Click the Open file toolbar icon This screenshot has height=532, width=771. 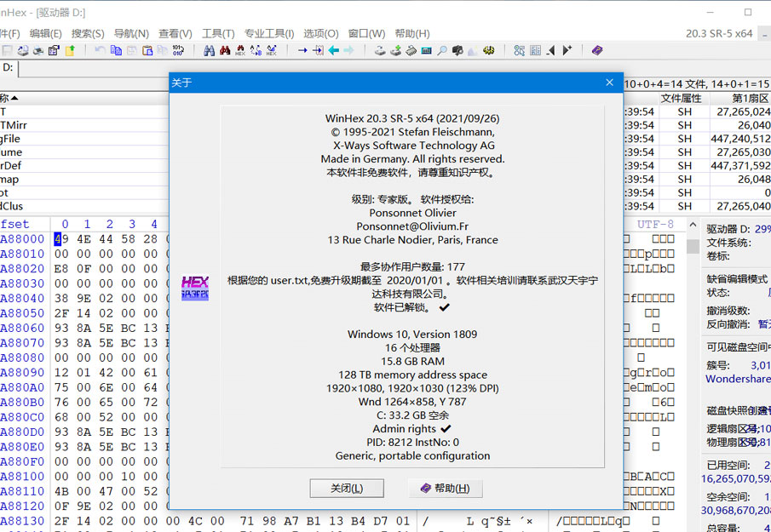coord(22,51)
